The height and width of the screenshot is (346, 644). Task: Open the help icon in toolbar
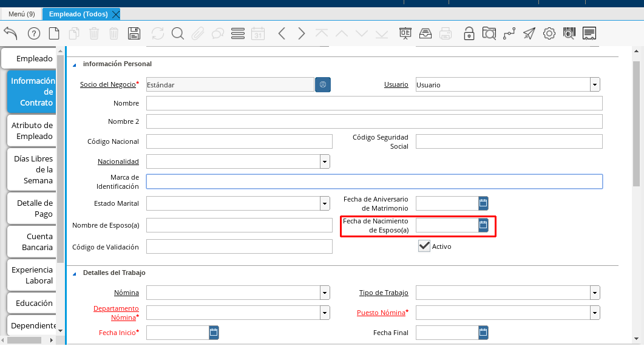coord(34,33)
